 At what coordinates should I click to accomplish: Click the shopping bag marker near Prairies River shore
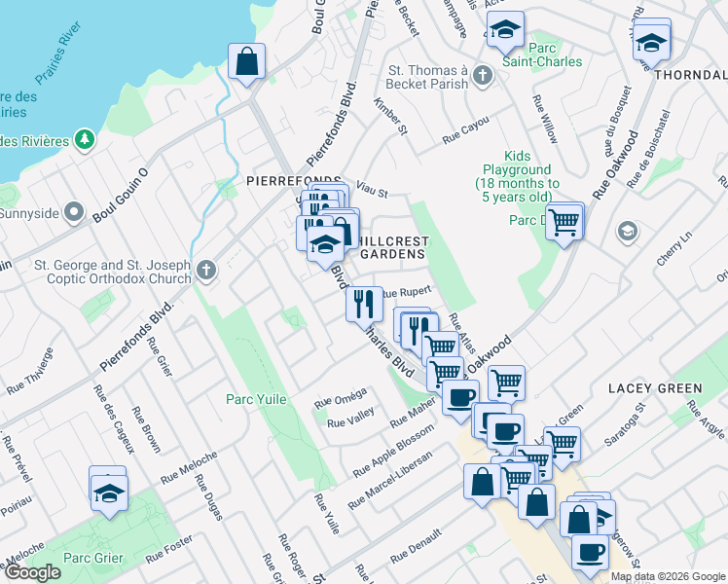(x=246, y=61)
